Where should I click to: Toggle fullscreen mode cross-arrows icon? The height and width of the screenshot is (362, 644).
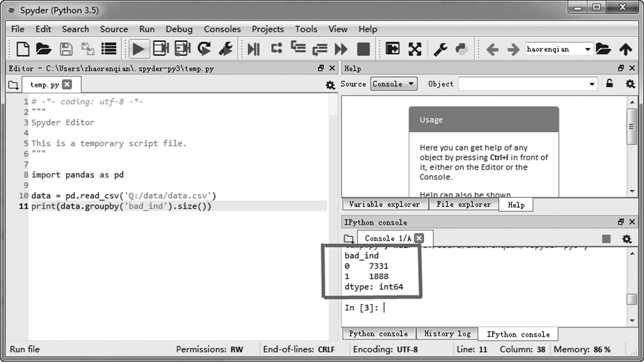[415, 49]
